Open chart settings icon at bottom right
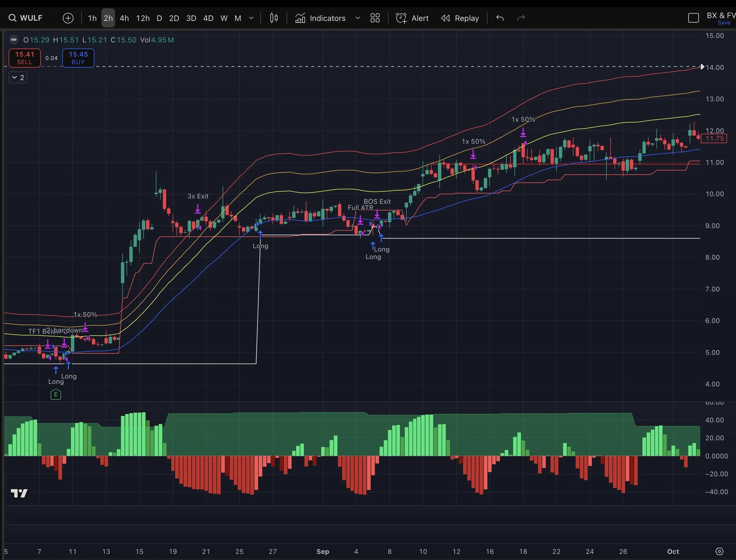The height and width of the screenshot is (560, 736). [x=719, y=551]
